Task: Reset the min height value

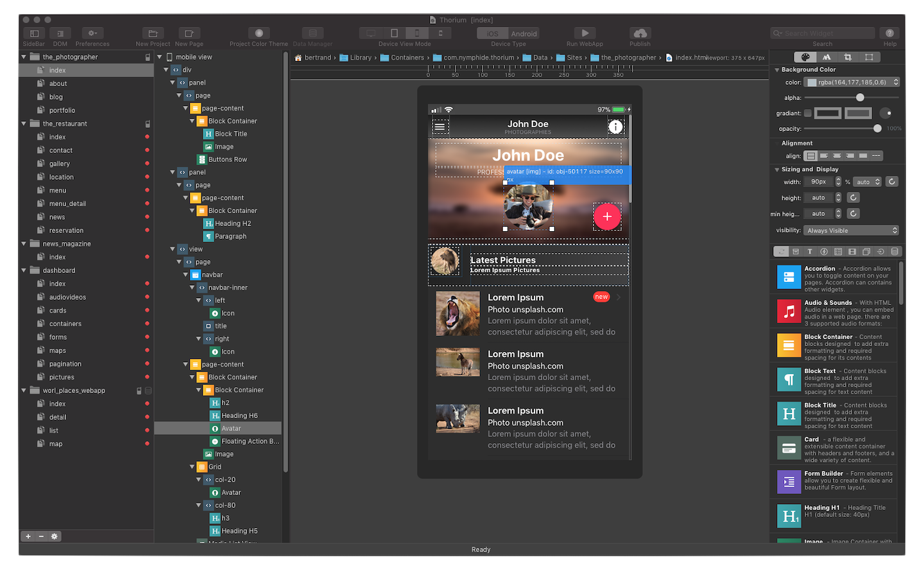Action: coord(853,213)
